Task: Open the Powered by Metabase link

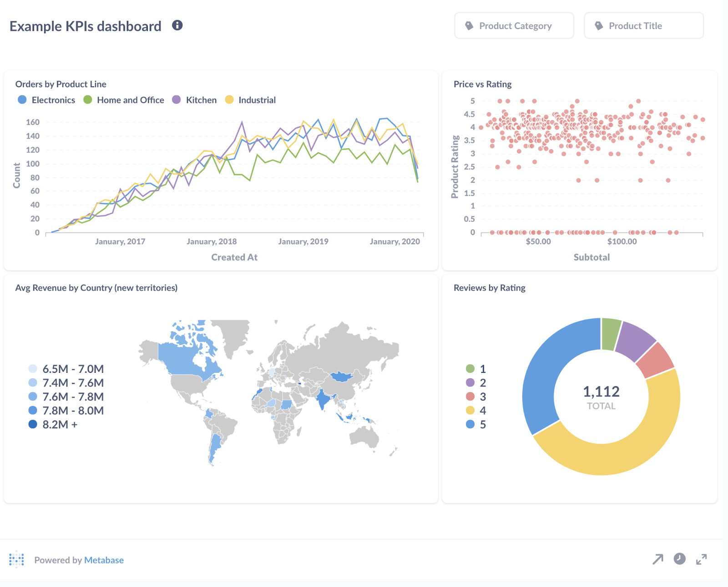Action: [104, 560]
